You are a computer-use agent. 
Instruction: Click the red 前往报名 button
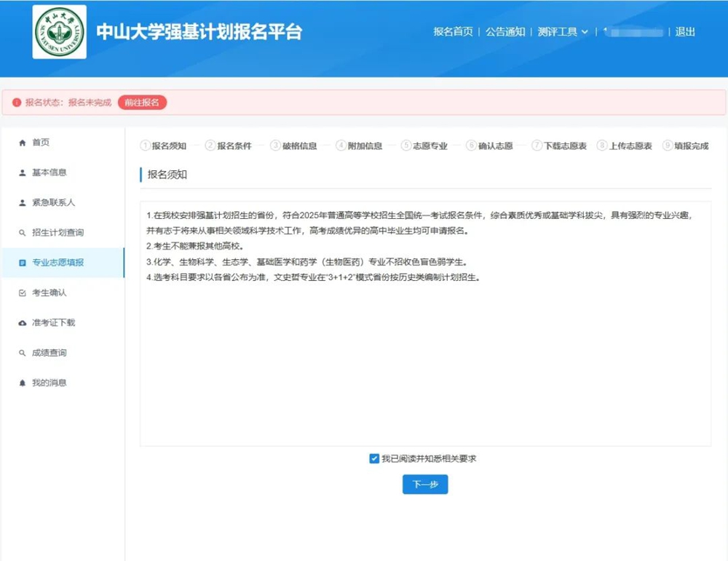point(142,103)
